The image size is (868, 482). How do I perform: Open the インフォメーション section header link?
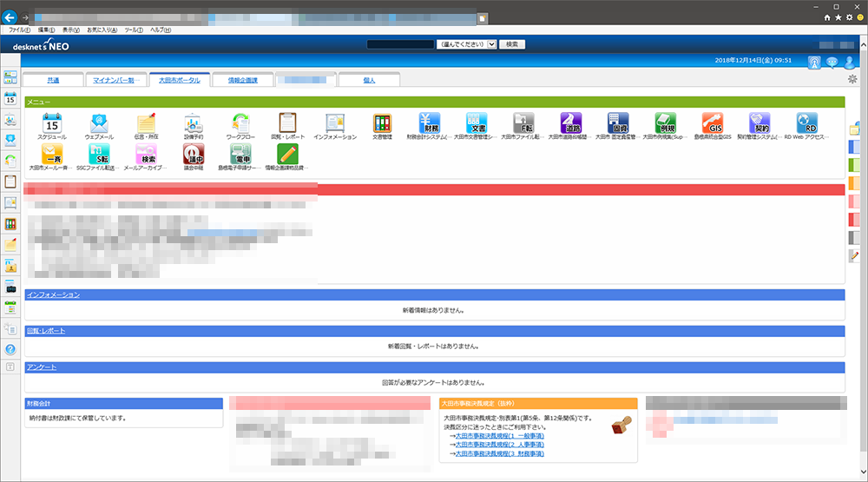click(x=54, y=295)
